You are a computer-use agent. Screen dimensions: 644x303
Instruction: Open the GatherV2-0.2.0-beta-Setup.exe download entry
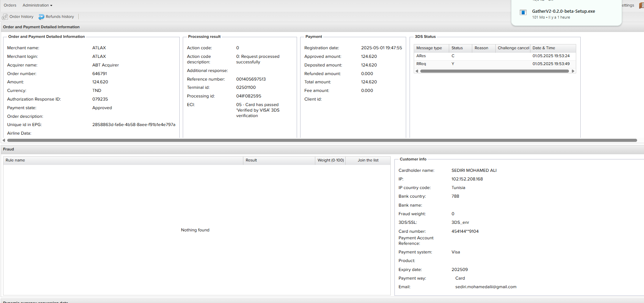563,11
